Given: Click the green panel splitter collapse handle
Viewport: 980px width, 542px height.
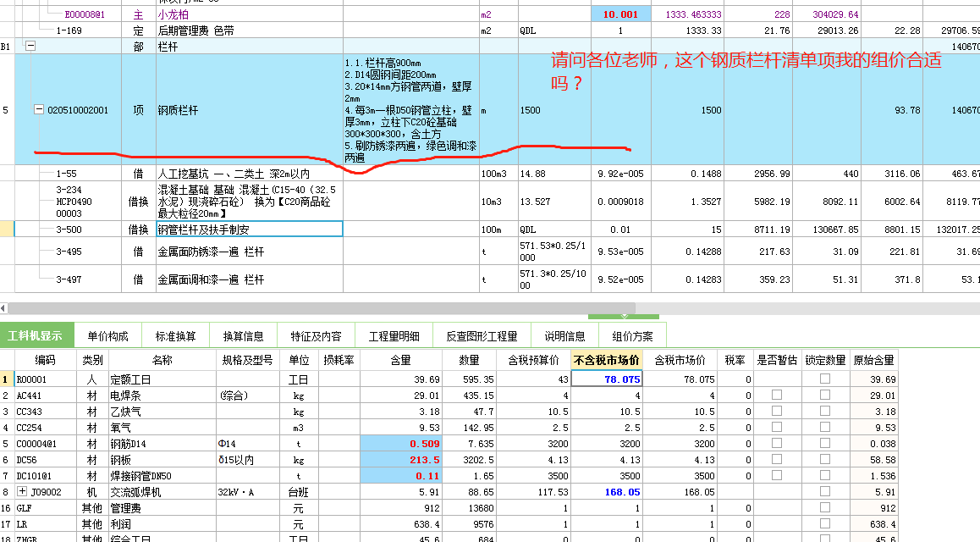Looking at the screenshot, I should 624,317.
